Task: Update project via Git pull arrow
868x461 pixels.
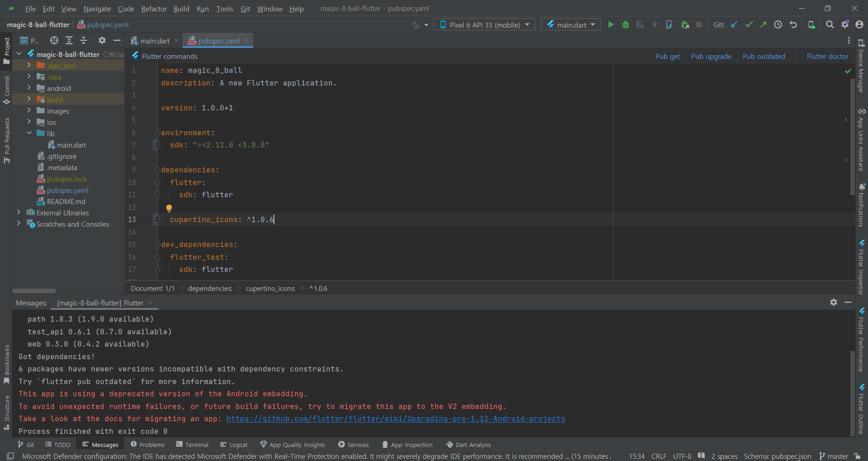Action: click(x=735, y=25)
